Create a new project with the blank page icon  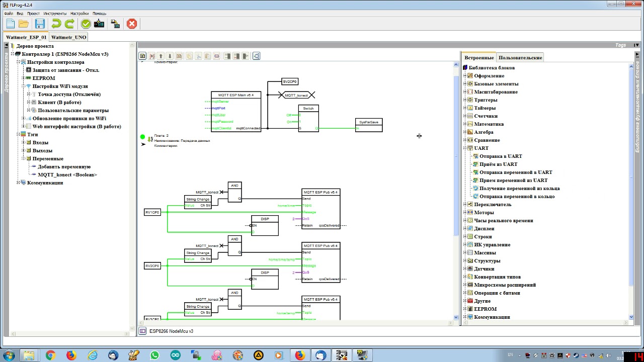pyautogui.click(x=10, y=24)
